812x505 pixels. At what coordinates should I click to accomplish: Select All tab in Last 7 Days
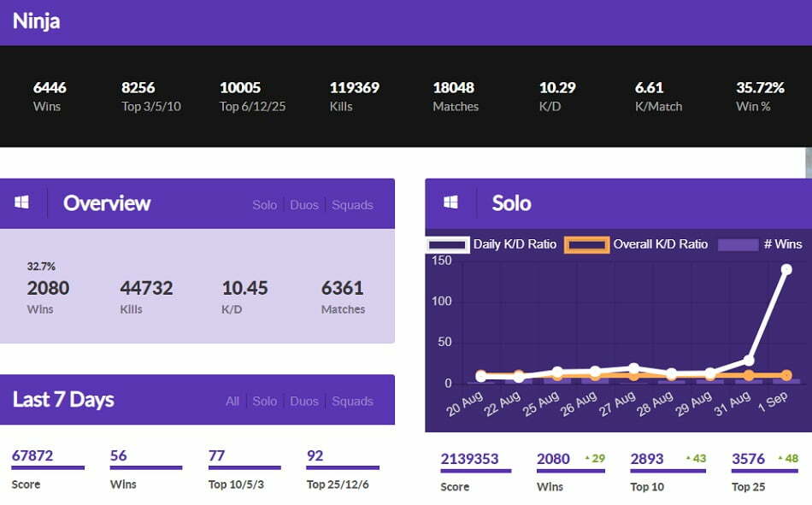tap(232, 402)
